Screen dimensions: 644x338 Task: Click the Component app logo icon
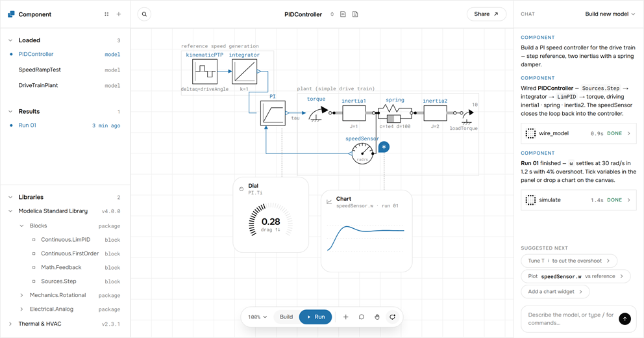coord(11,14)
